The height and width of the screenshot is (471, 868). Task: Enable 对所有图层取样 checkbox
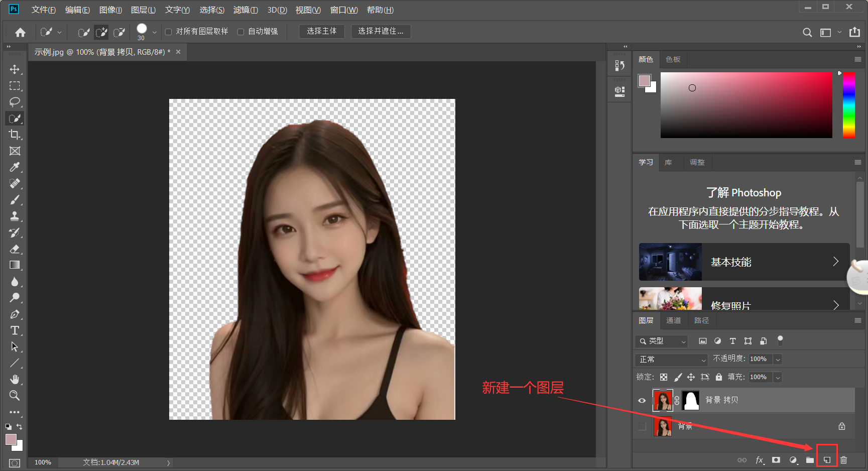click(169, 32)
